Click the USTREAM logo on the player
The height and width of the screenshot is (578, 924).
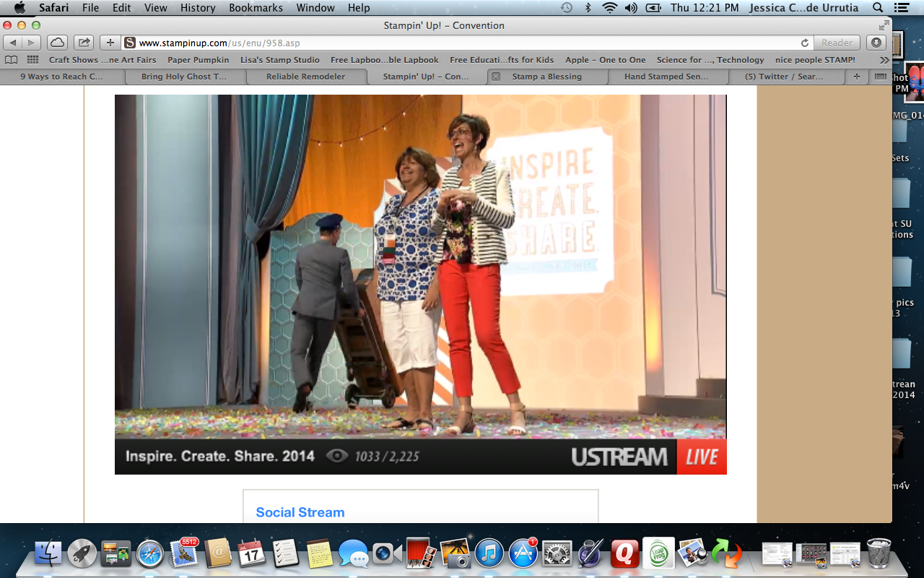pyautogui.click(x=619, y=457)
